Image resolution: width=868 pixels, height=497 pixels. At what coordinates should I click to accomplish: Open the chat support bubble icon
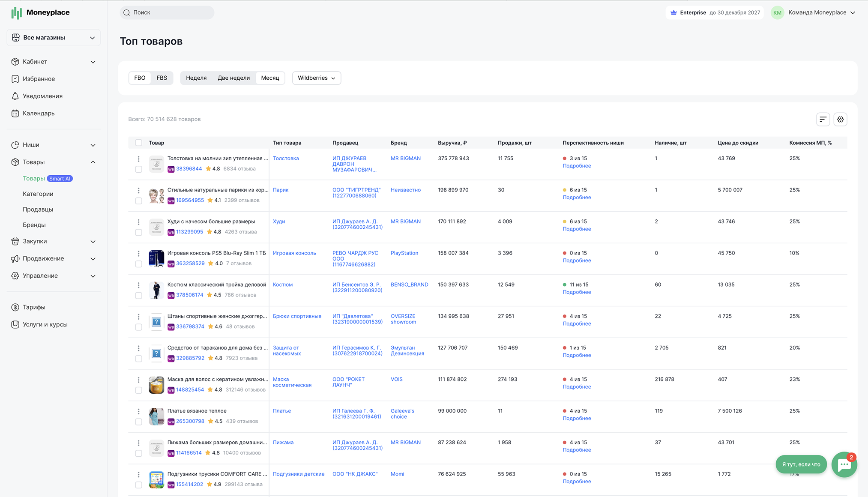pos(844,464)
